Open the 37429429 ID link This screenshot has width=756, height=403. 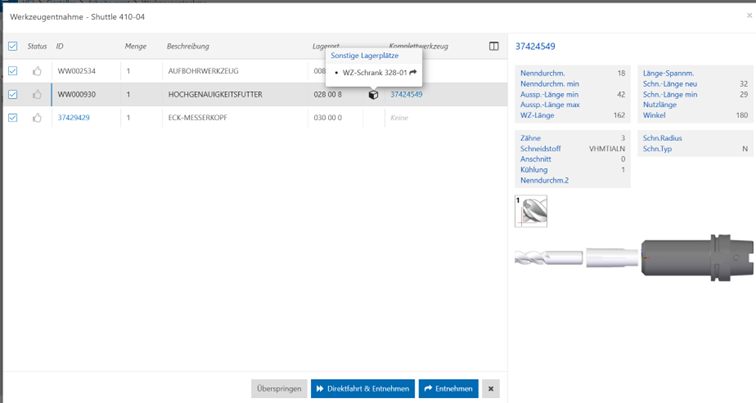73,117
